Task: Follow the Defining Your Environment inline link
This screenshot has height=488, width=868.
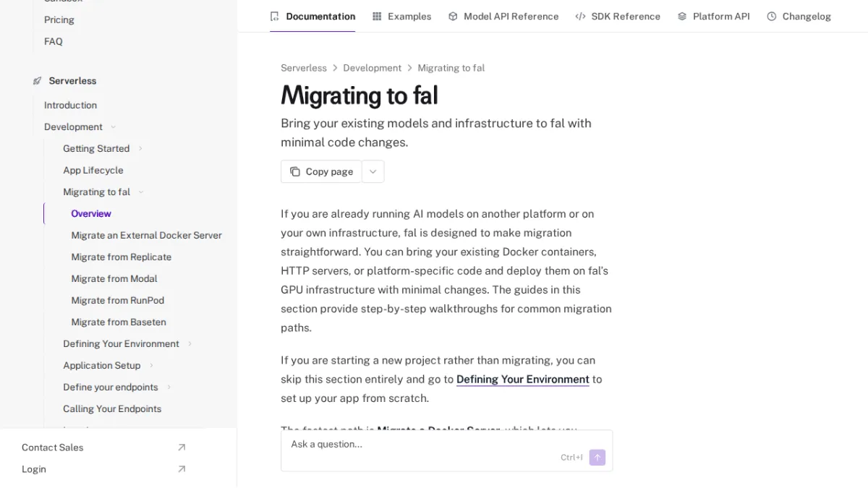Action: [x=523, y=380]
